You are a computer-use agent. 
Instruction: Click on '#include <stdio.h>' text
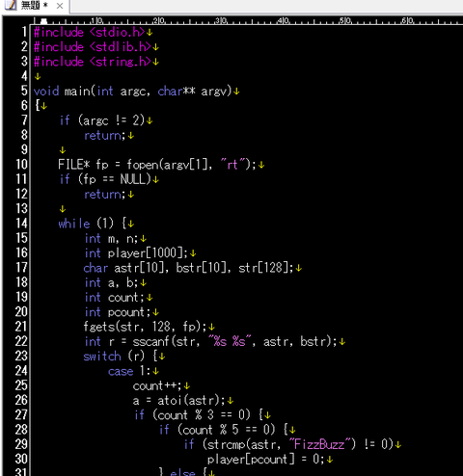point(90,32)
